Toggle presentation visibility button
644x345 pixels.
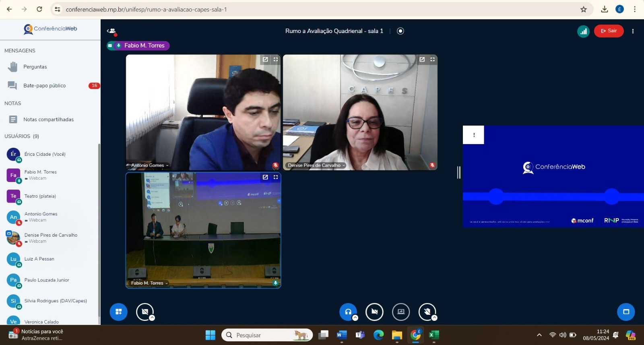[x=626, y=312]
